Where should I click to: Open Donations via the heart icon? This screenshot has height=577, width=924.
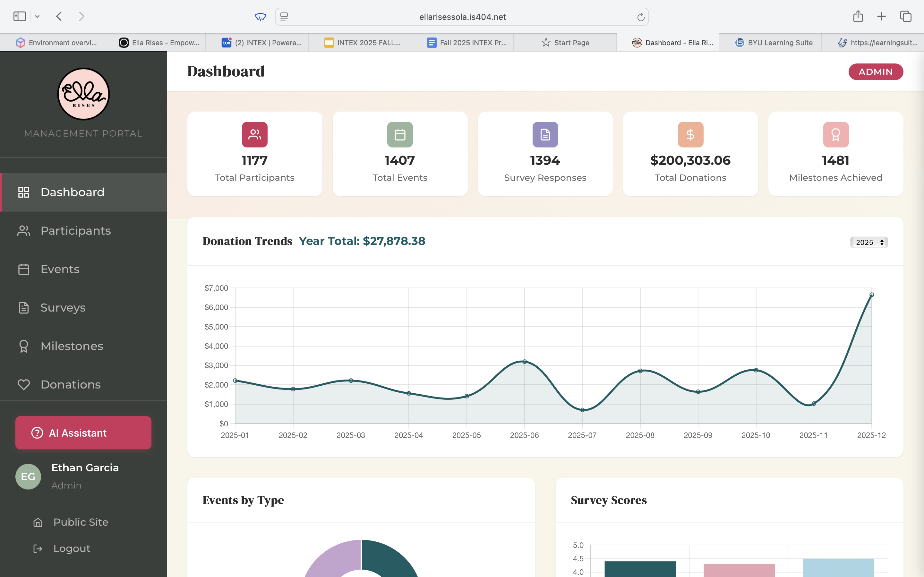click(24, 385)
